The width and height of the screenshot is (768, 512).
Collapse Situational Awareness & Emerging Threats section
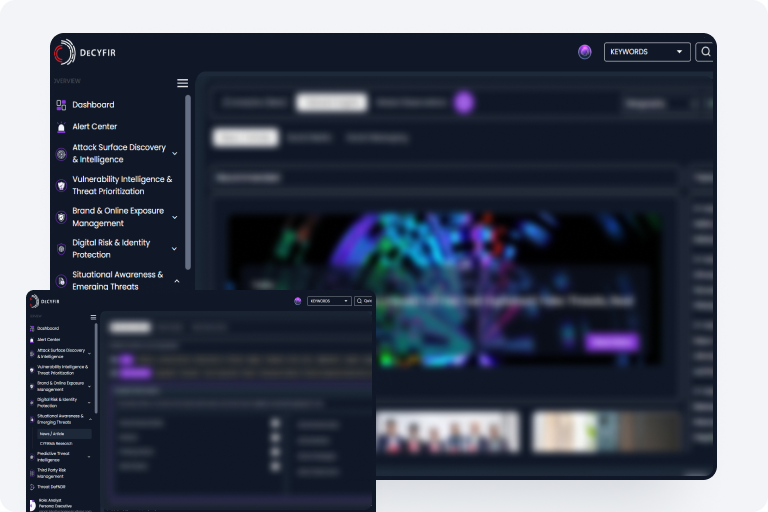(176, 281)
